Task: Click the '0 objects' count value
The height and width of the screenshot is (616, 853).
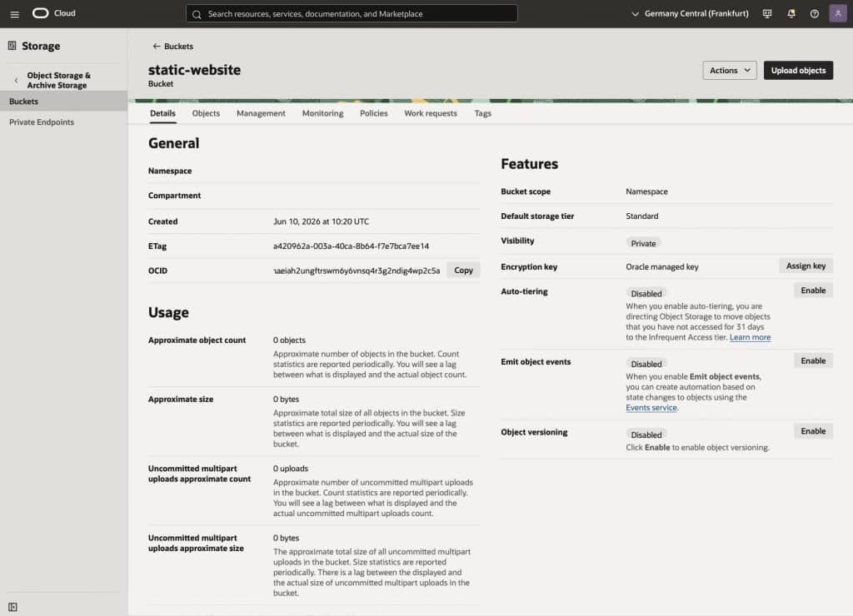Action: pyautogui.click(x=289, y=340)
